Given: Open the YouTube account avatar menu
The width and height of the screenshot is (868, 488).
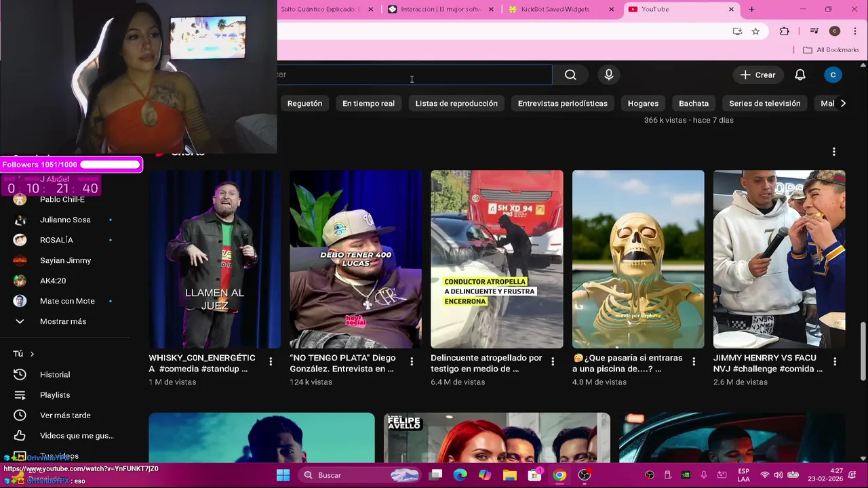Looking at the screenshot, I should [833, 75].
